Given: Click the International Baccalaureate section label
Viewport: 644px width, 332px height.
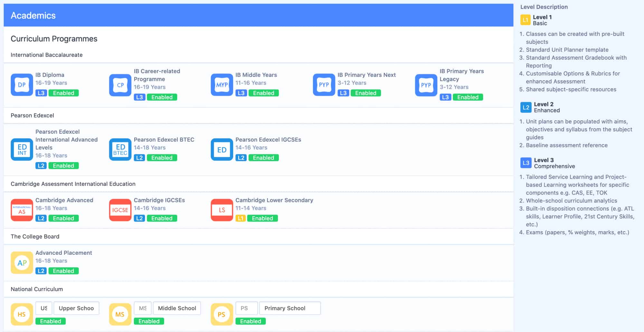Looking at the screenshot, I should pyautogui.click(x=47, y=55).
